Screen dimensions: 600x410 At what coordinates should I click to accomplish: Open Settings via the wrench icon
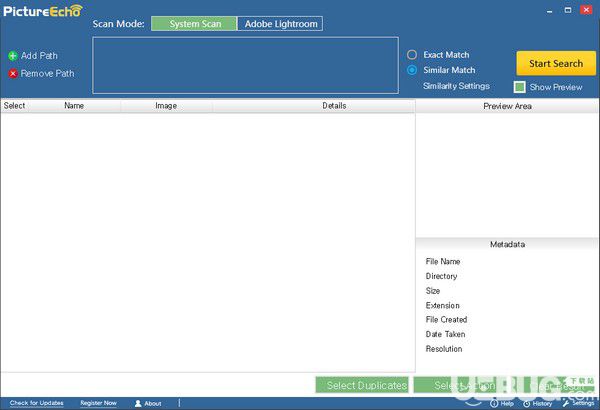tap(566, 403)
